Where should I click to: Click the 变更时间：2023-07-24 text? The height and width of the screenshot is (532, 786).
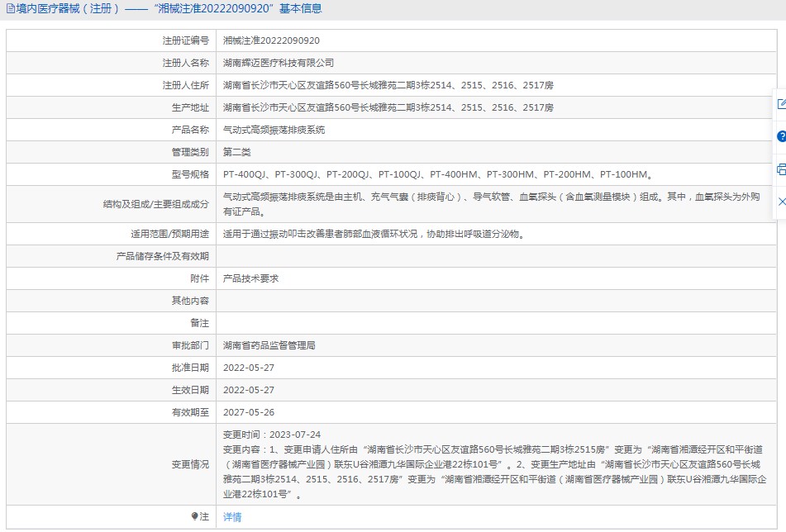(272, 435)
